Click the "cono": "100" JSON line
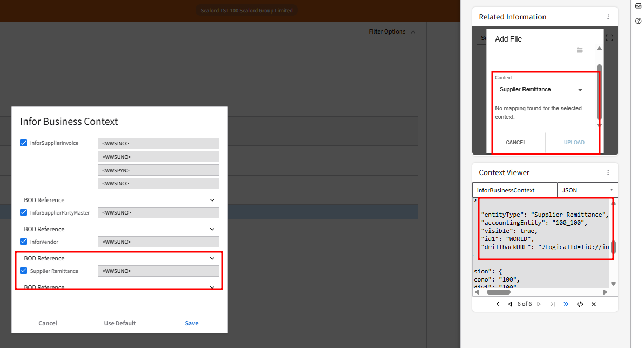This screenshot has width=644, height=348. pyautogui.click(x=496, y=279)
